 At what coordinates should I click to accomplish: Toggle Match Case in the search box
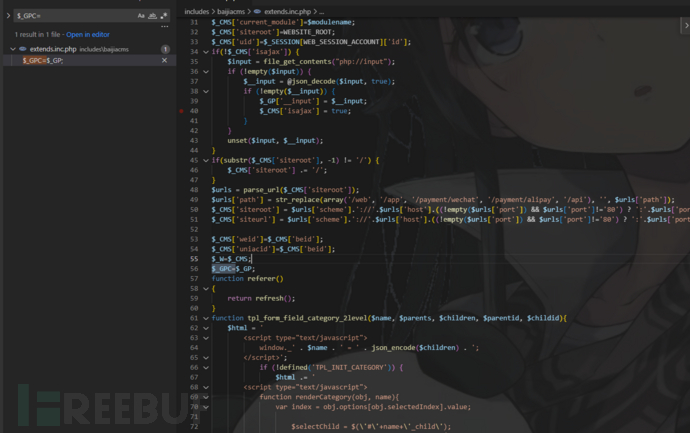(x=141, y=16)
